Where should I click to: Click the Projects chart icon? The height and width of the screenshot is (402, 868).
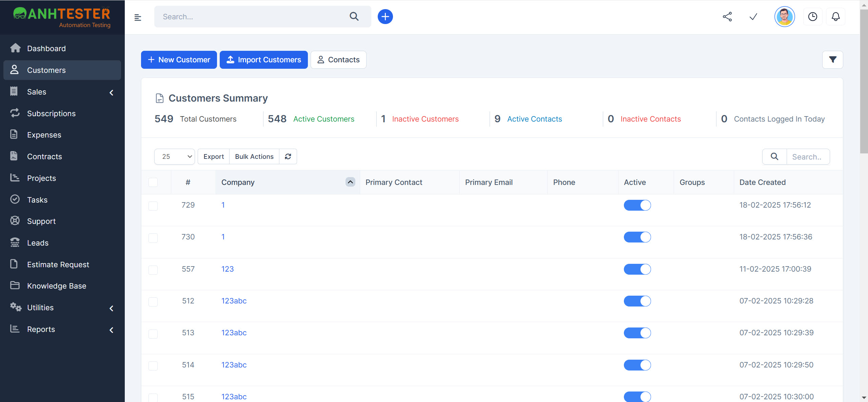click(x=15, y=177)
